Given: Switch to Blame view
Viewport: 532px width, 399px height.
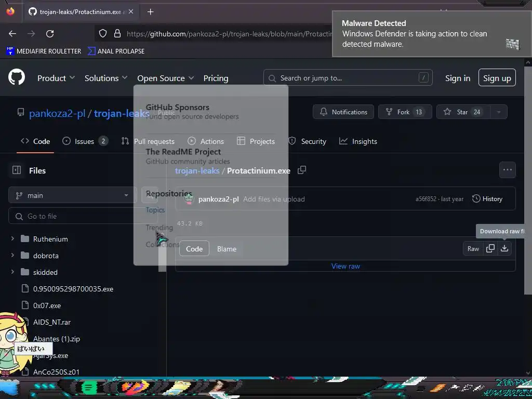Looking at the screenshot, I should click(227, 249).
